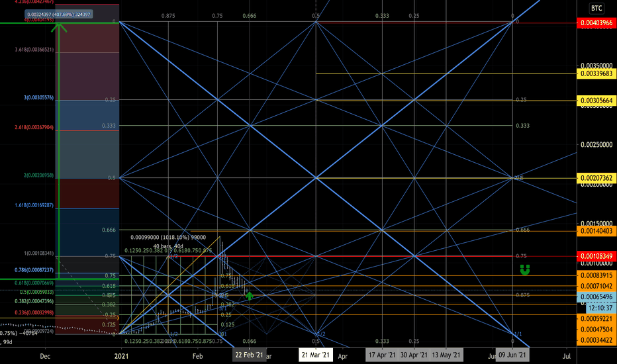Click the 0.00099000 (1018.10%) 99000 measure label

[168, 238]
